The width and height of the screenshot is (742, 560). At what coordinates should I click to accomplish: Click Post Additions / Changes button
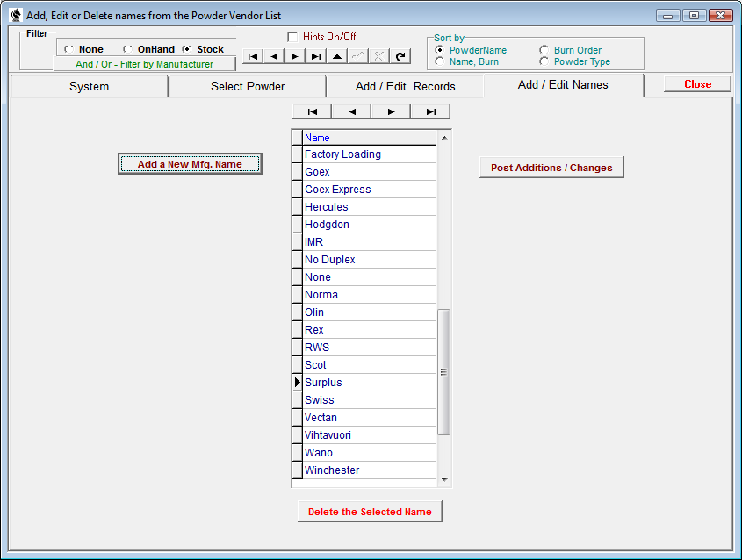click(x=551, y=168)
